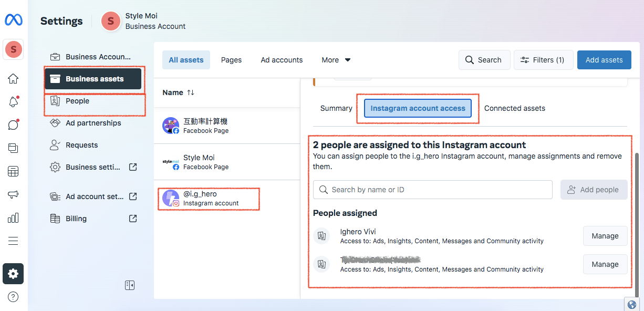Click the globe icon at bottom right
Image resolution: width=644 pixels, height=311 pixels.
click(632, 304)
